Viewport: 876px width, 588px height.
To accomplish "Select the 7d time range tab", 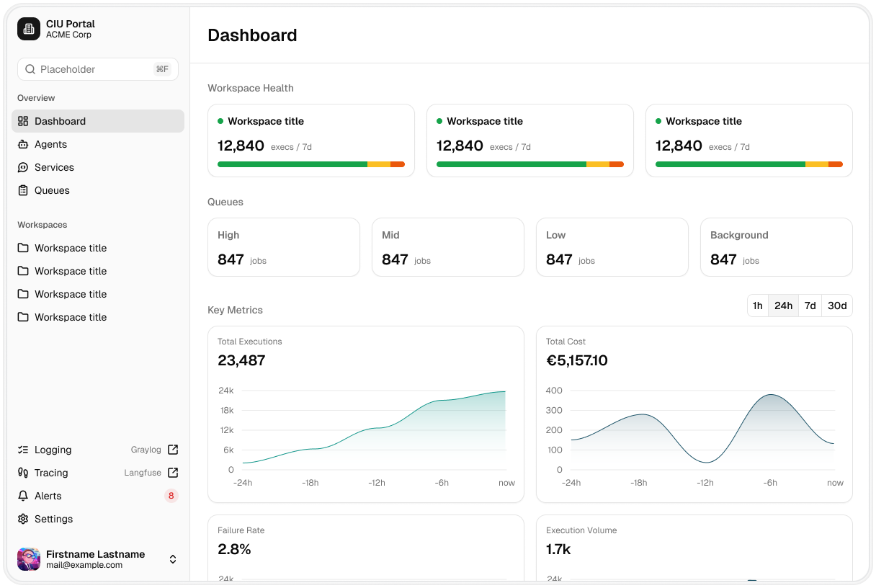I will (810, 306).
